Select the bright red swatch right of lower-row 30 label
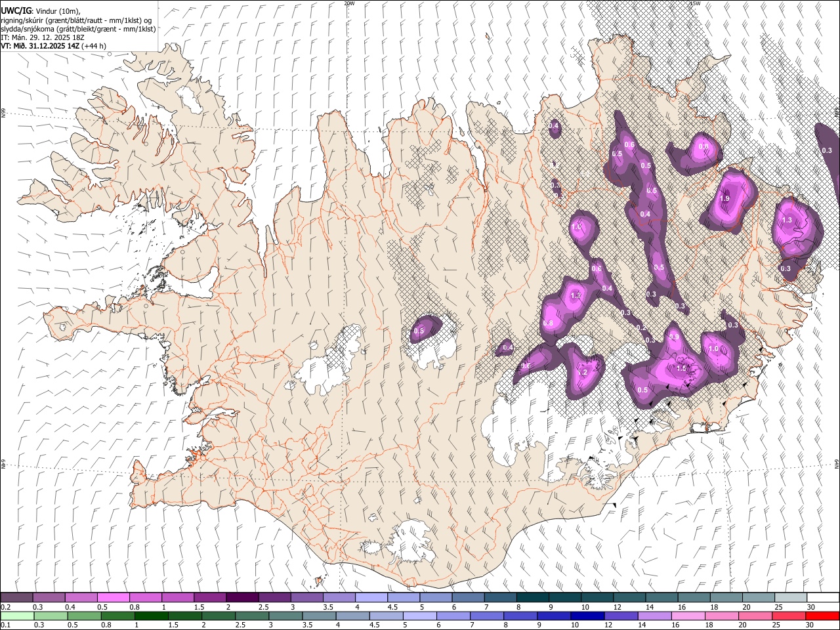The image size is (840, 630). point(823,616)
